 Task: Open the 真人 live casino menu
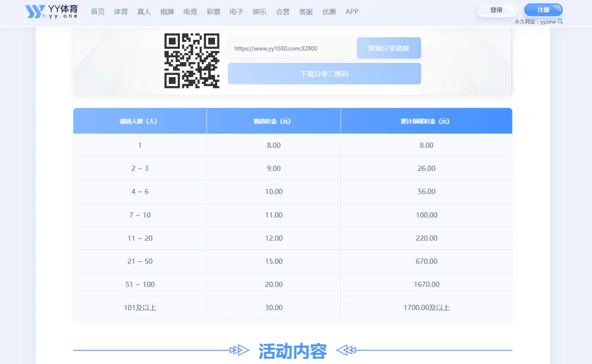click(144, 12)
